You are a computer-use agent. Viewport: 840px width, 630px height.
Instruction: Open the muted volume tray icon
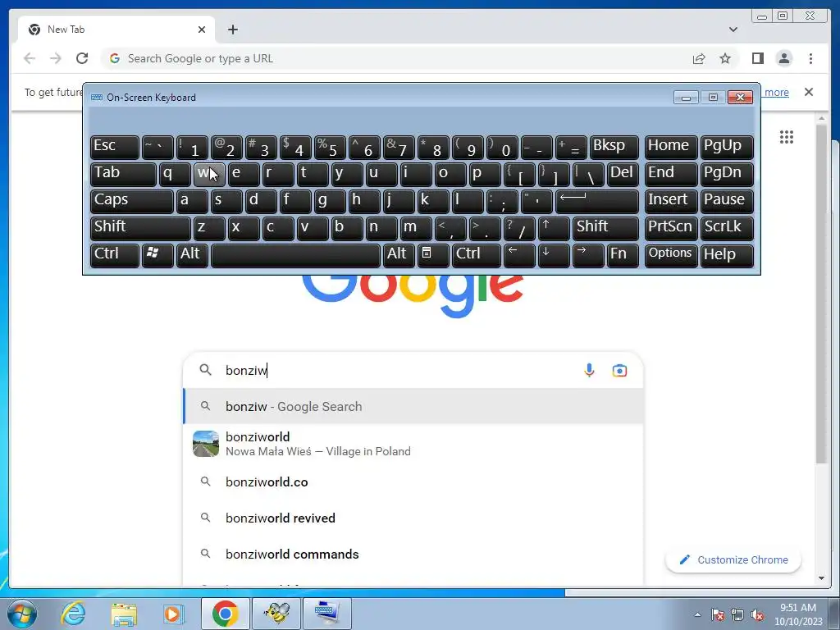tap(756, 615)
